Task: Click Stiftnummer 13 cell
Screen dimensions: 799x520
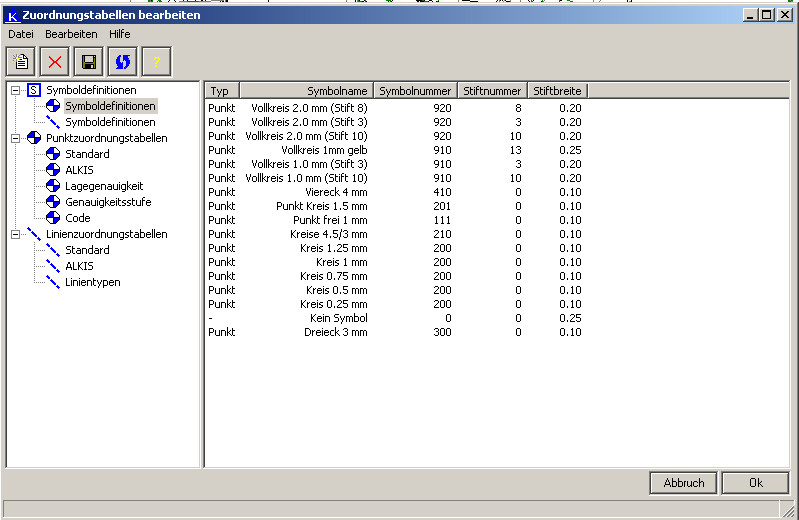Action: pos(516,150)
